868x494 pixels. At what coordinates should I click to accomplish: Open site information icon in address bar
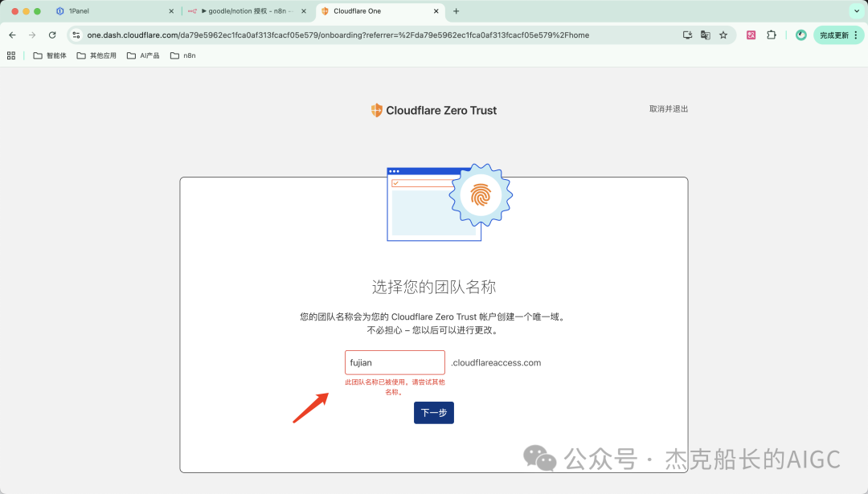[76, 35]
